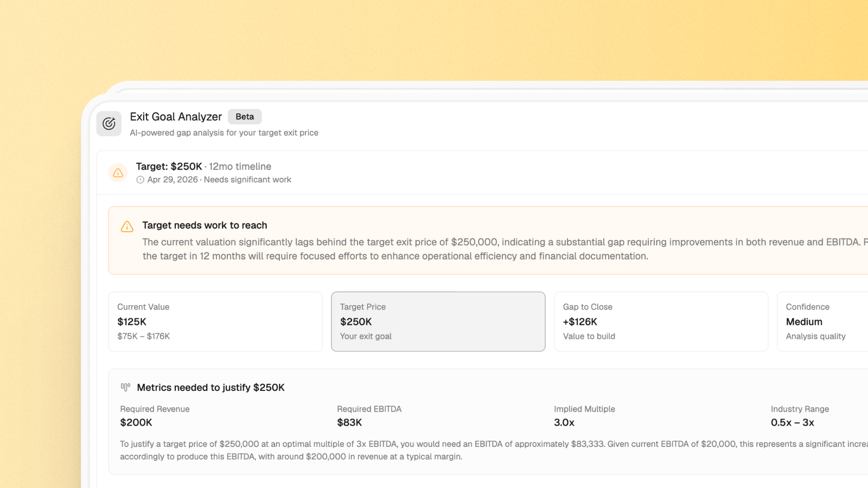Click the Needs significant work status

click(x=247, y=179)
